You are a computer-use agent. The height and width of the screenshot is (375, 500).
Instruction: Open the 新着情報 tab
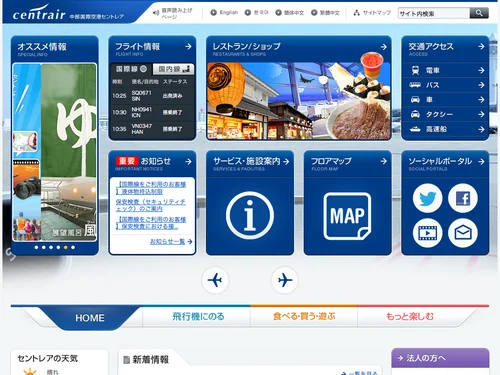(x=150, y=360)
